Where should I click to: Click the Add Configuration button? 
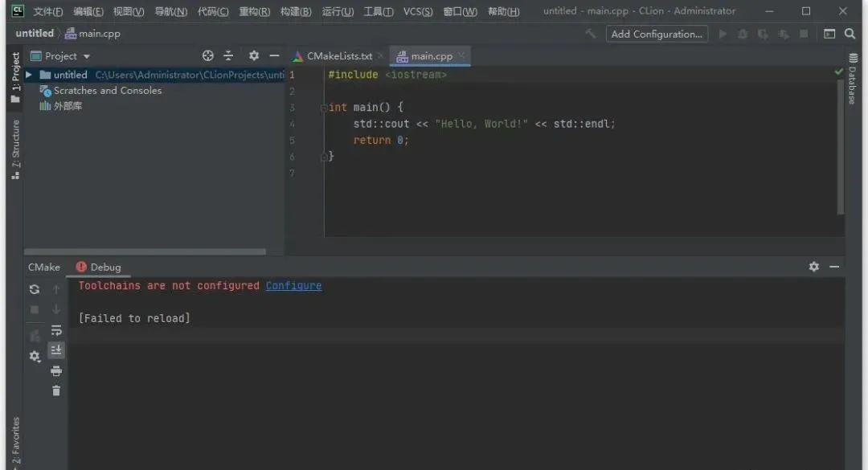click(657, 34)
